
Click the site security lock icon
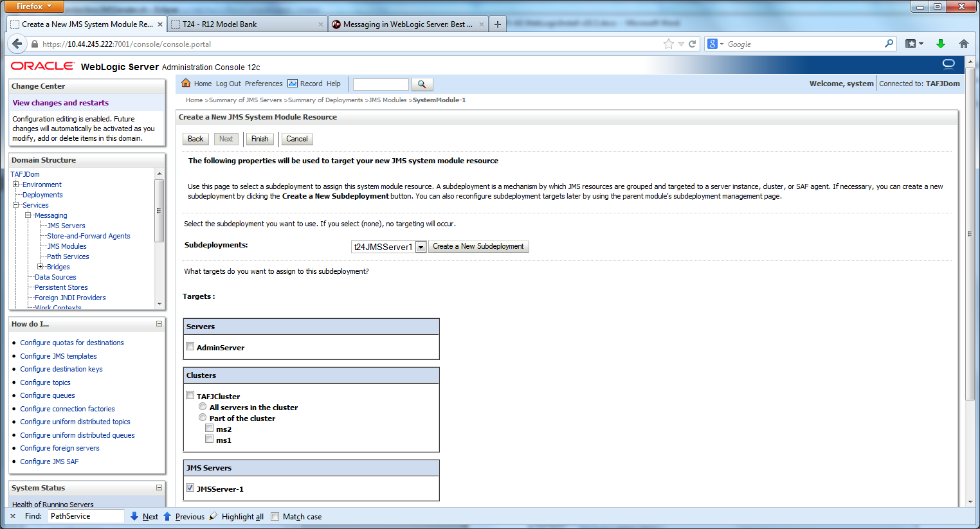click(x=35, y=44)
